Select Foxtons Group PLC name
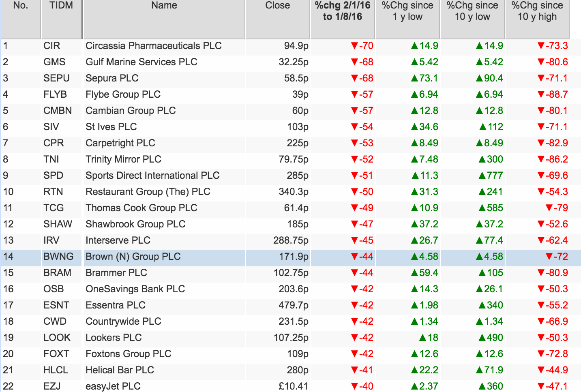 coord(129,354)
